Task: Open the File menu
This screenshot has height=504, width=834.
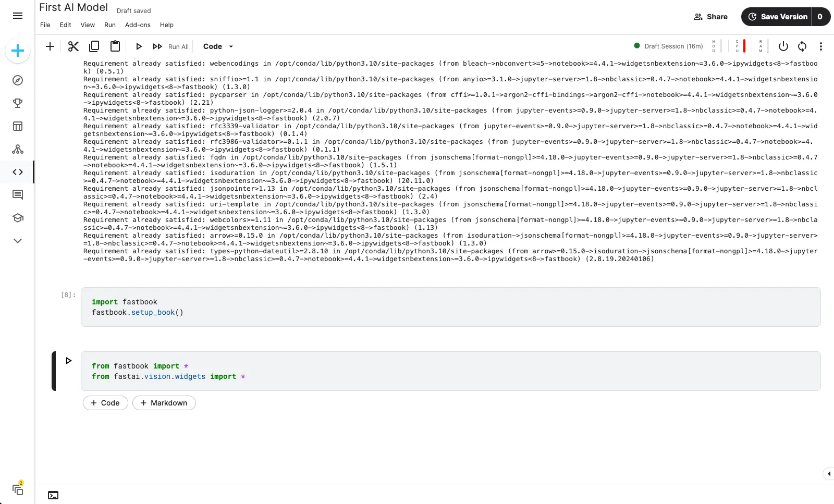Action: [x=45, y=25]
